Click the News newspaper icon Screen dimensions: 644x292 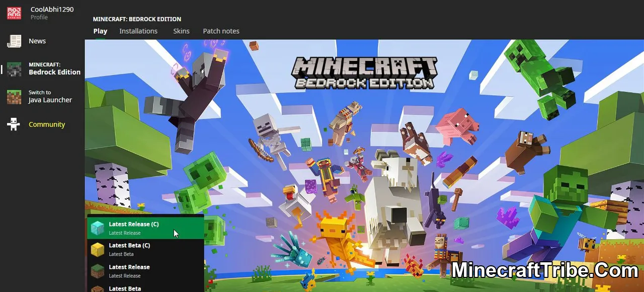pyautogui.click(x=14, y=41)
